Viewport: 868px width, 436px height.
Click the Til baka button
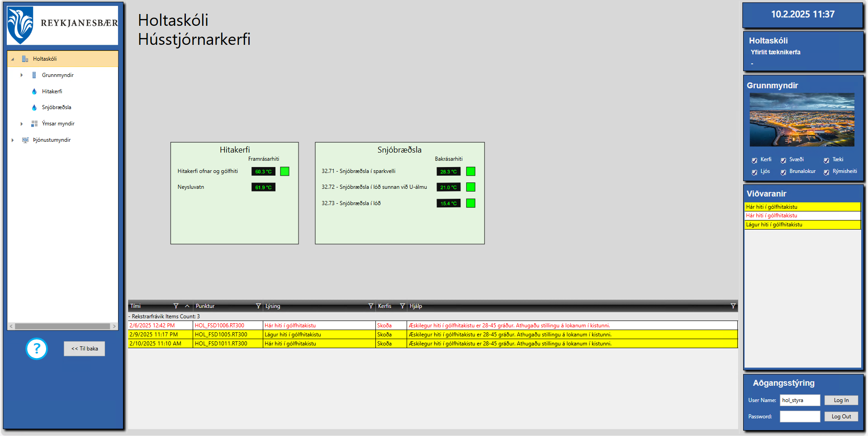tap(84, 349)
